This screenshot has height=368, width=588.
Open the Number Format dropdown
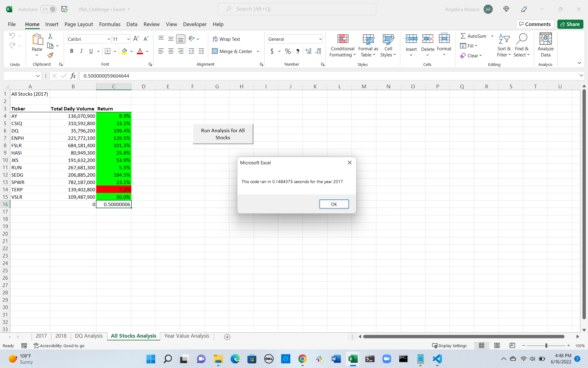click(x=320, y=39)
